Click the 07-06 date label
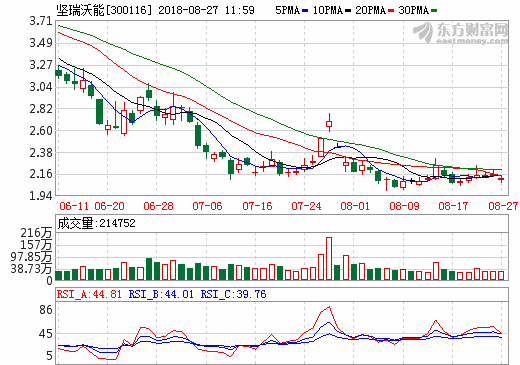Screen dimensions: 520x365 coord(207,206)
